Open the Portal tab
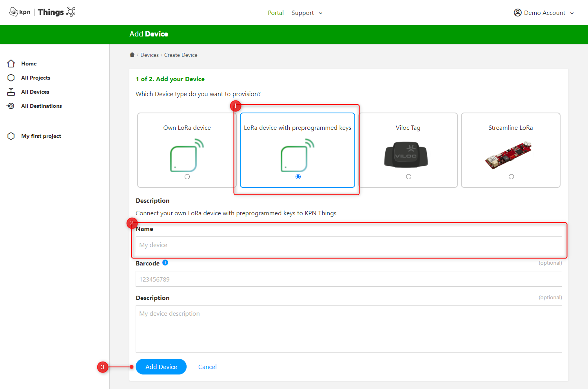The height and width of the screenshot is (389, 588). click(x=276, y=13)
